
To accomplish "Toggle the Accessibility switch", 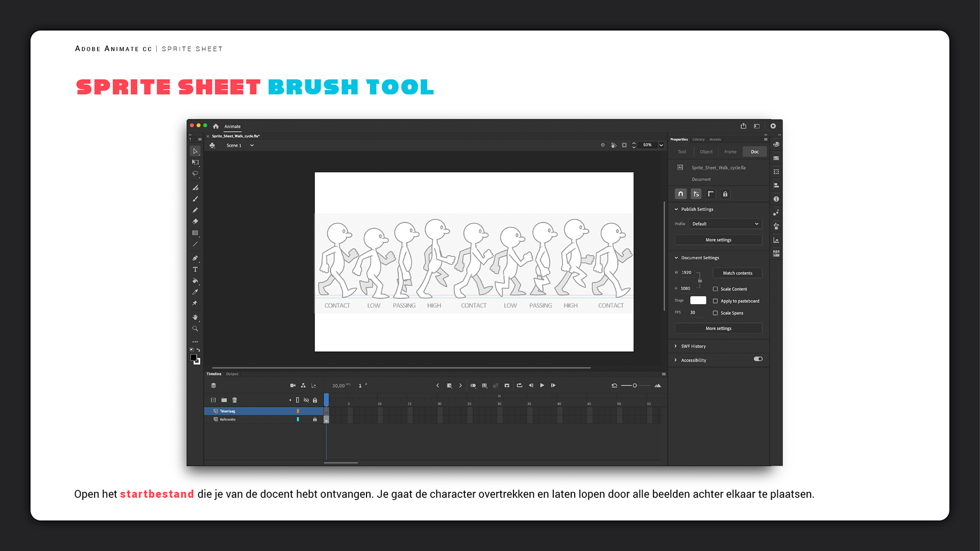I will pos(758,359).
